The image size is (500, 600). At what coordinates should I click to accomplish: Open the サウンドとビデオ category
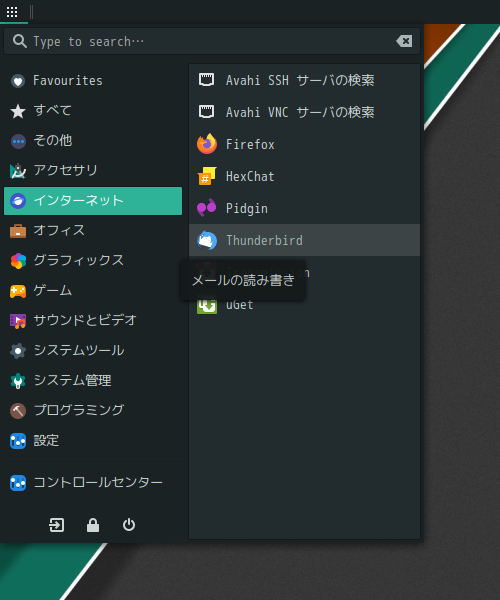[x=93, y=321]
